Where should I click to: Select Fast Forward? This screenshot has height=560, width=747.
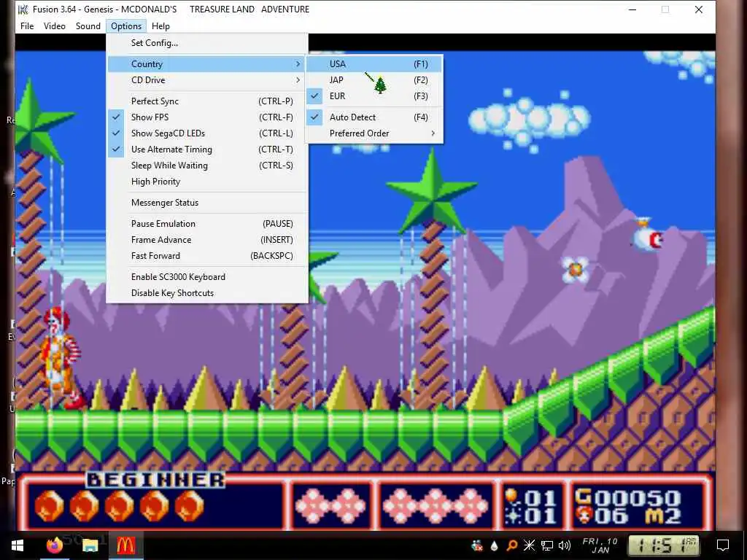coord(207,256)
